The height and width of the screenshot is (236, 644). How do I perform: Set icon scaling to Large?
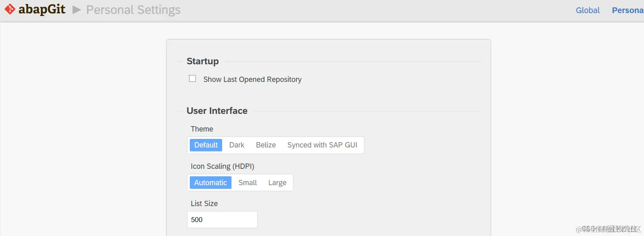(277, 183)
